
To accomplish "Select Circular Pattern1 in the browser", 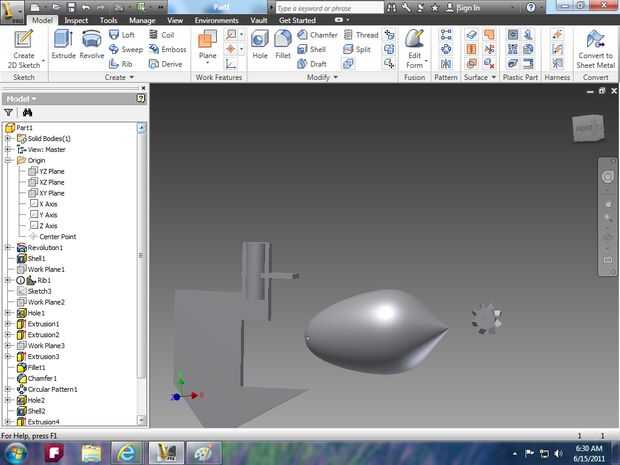I will 47,389.
